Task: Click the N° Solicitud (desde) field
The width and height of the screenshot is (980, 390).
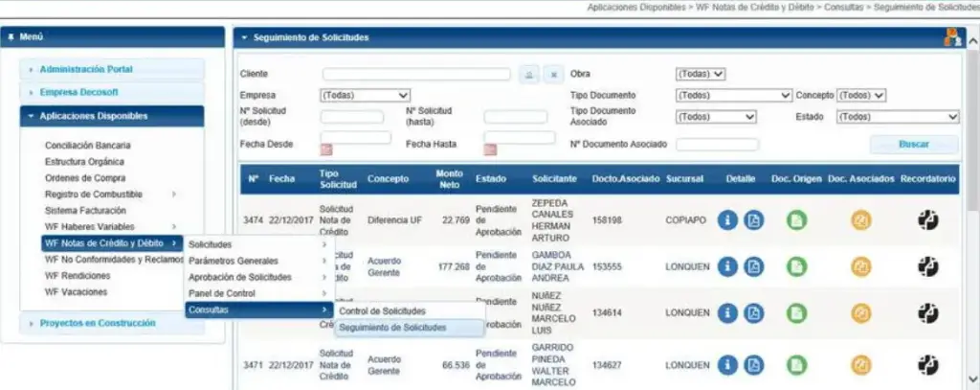Action: pos(352,117)
